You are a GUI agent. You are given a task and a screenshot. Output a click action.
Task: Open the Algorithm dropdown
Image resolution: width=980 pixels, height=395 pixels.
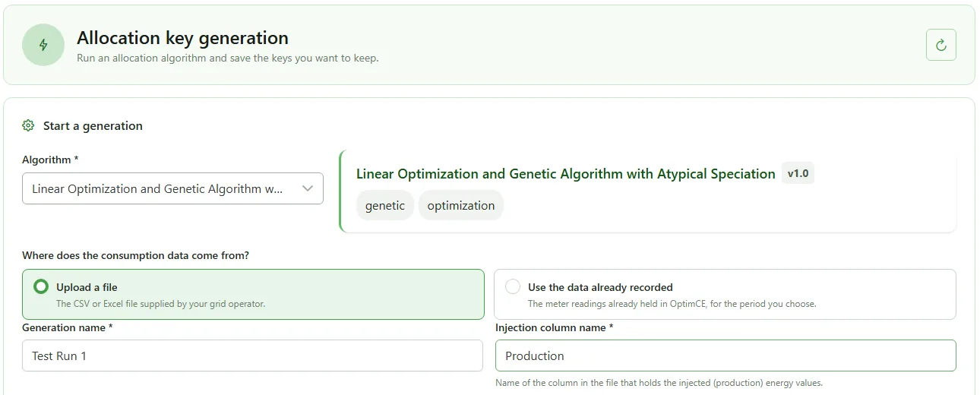(x=172, y=188)
